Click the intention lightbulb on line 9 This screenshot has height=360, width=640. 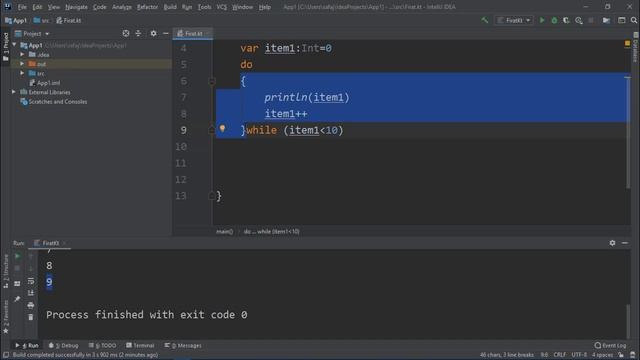click(222, 128)
